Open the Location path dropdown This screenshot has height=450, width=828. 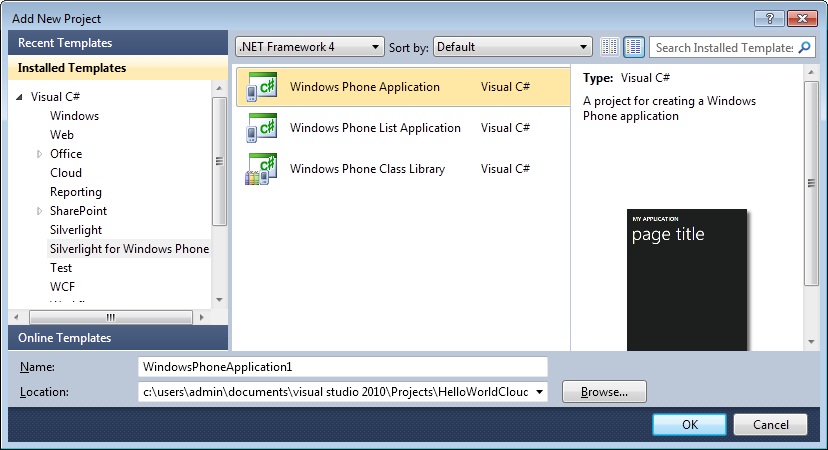coord(541,392)
